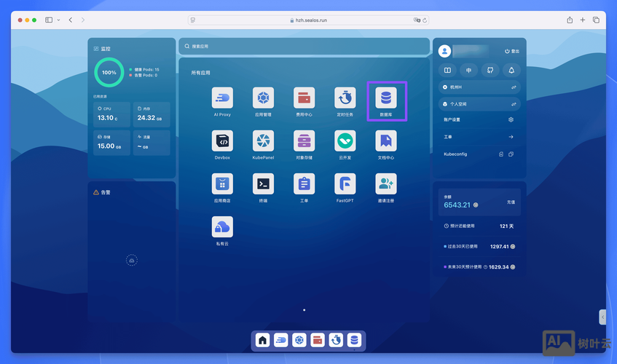This screenshot has width=617, height=364.
Task: Click the home icon in the dock
Action: pyautogui.click(x=263, y=340)
